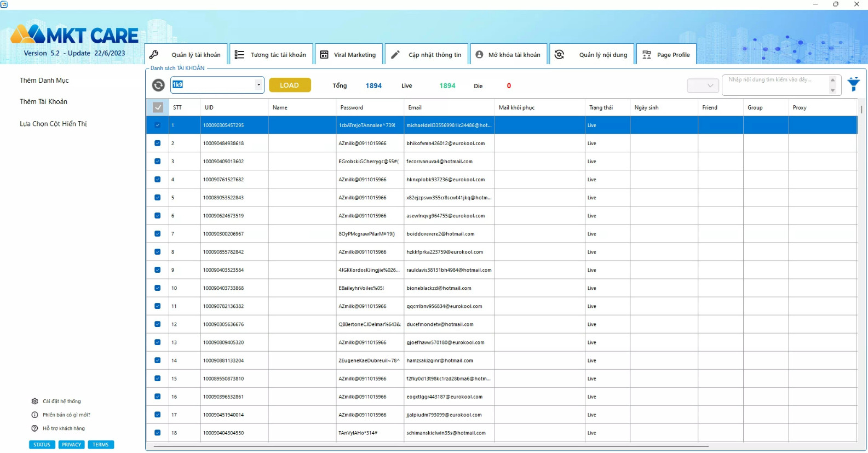Click the TERMS button
The width and height of the screenshot is (868, 453).
pos(101,445)
